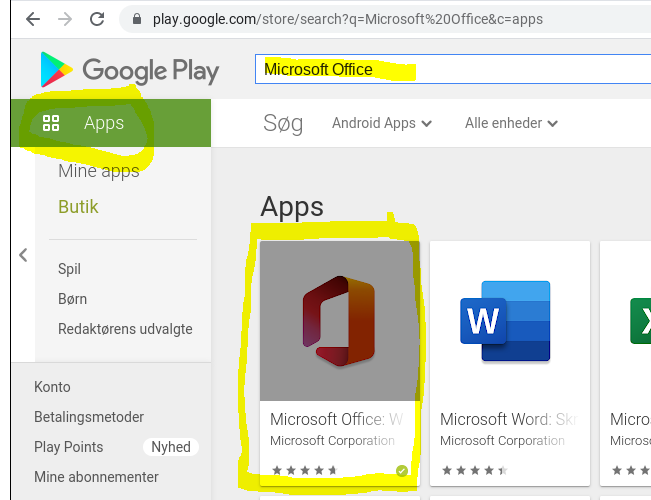Image resolution: width=651 pixels, height=500 pixels.
Task: Click the green installed checkmark badge
Action: pos(402,471)
